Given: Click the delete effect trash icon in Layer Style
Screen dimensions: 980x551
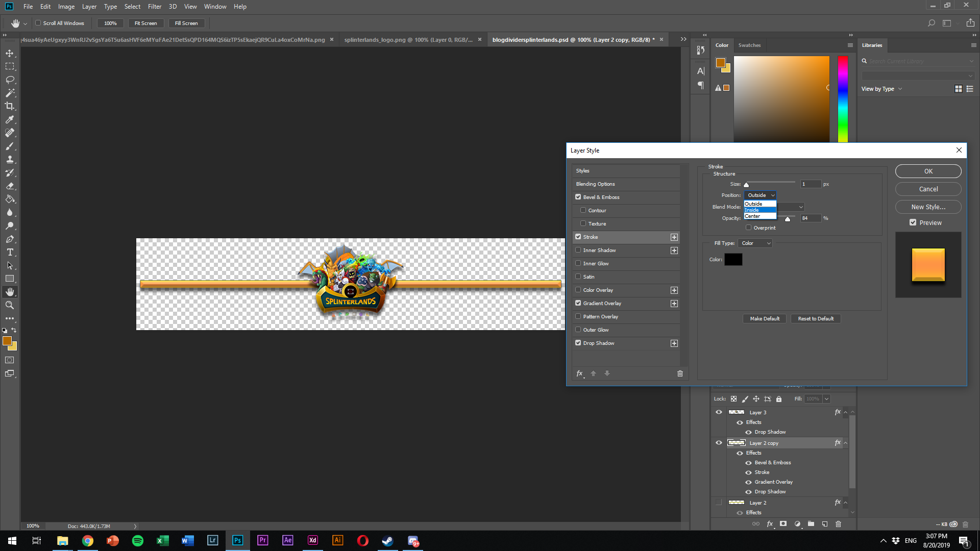Looking at the screenshot, I should tap(680, 373).
